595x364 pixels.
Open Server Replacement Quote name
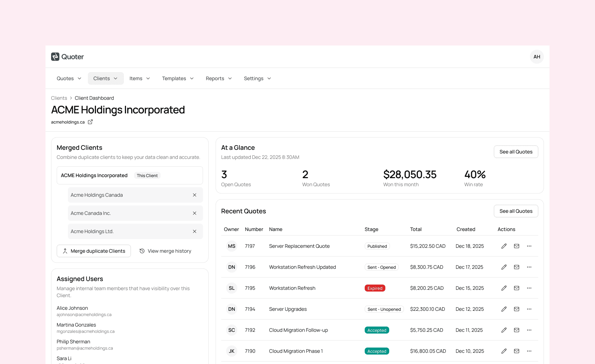[x=299, y=246]
